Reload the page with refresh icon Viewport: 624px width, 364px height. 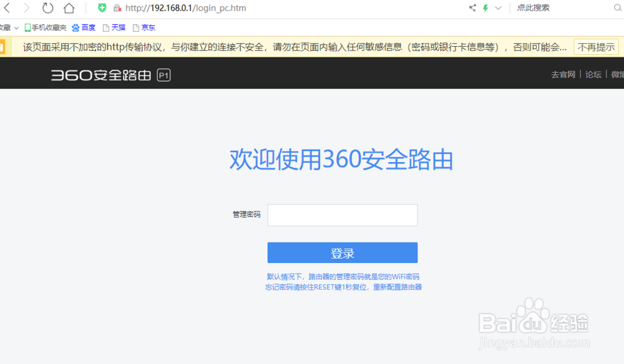(x=48, y=7)
